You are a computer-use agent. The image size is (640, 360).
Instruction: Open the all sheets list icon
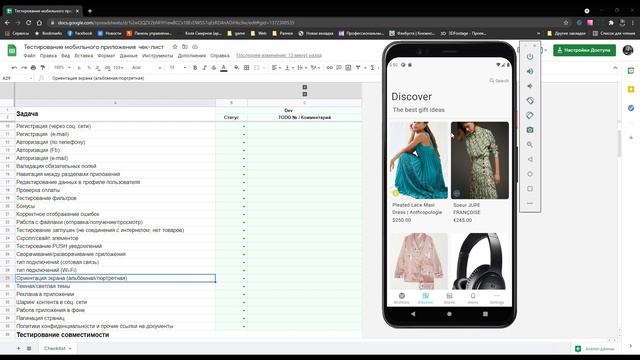pyautogui.click(x=29, y=349)
